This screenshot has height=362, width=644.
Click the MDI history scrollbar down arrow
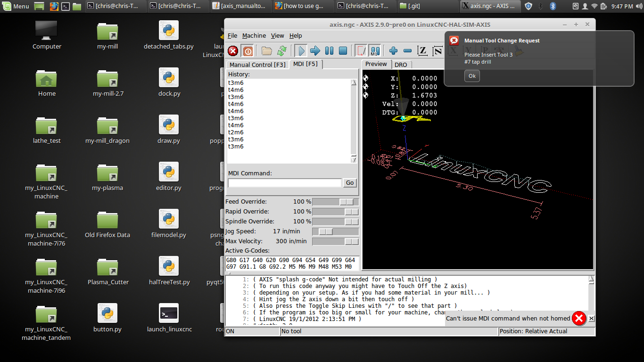tap(354, 160)
